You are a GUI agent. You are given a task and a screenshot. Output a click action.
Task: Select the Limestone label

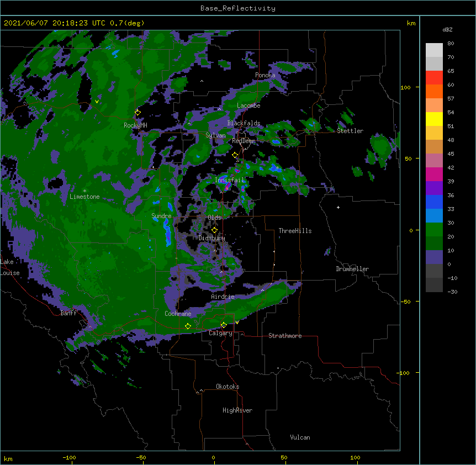tap(84, 197)
